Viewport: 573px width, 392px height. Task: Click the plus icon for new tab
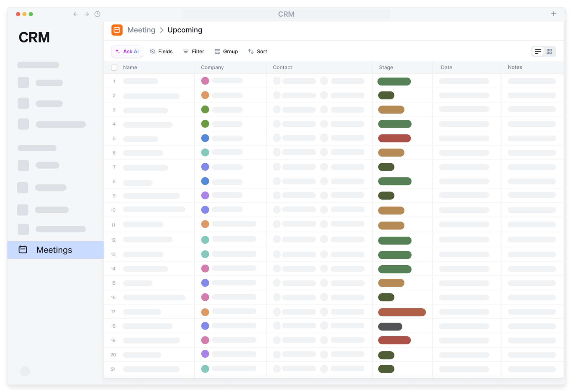click(553, 14)
